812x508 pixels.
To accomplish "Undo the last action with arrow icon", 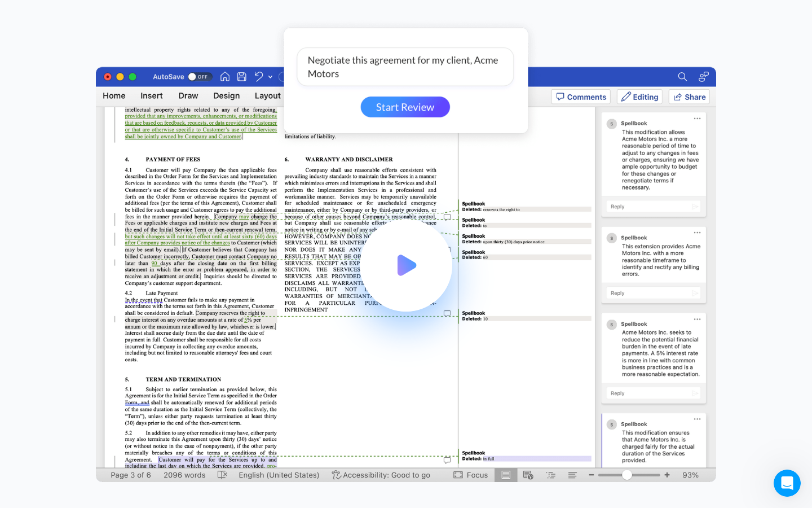I will tap(259, 77).
